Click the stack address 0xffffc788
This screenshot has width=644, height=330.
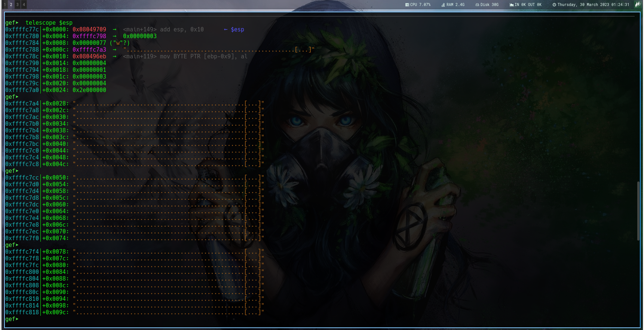pos(22,50)
